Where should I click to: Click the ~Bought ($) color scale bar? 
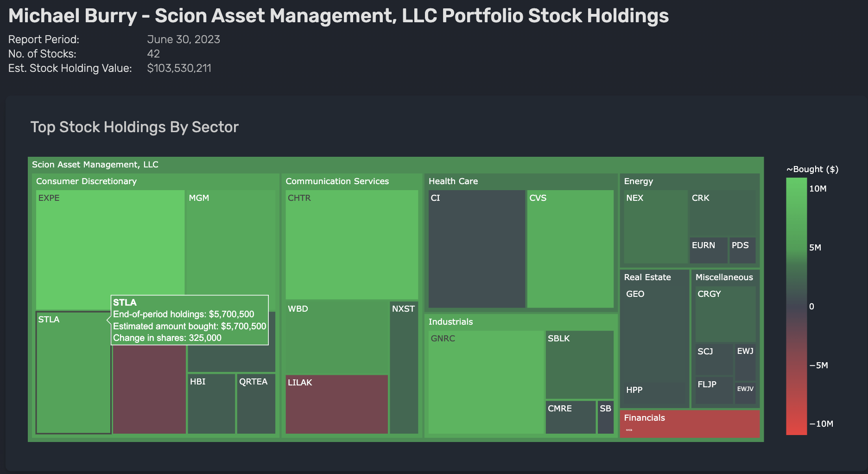[x=796, y=306]
